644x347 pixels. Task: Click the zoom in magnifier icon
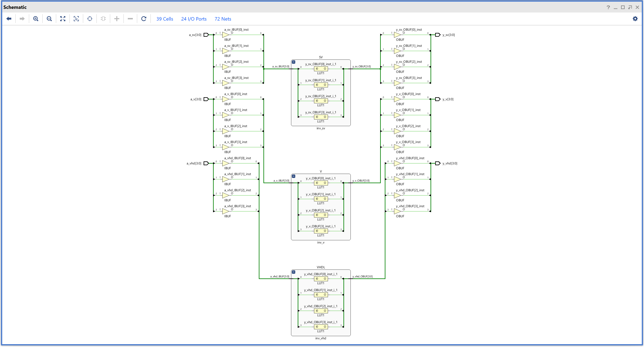tap(36, 19)
